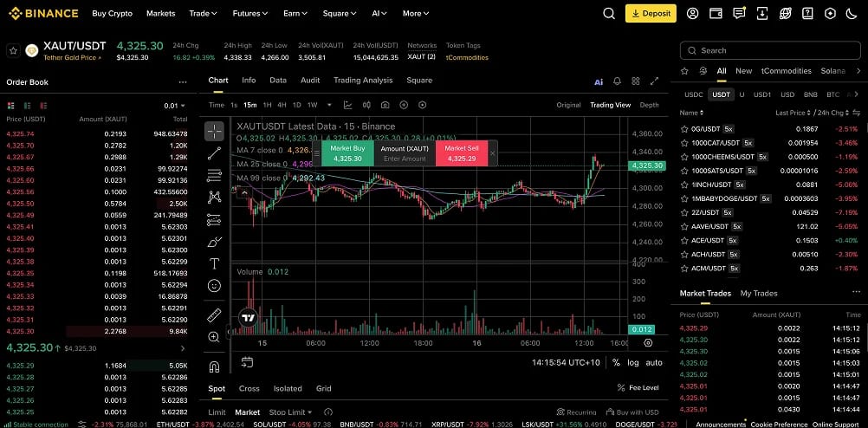Select the AAVE/USDT pair row
The image size is (868, 428).
(x=770, y=226)
